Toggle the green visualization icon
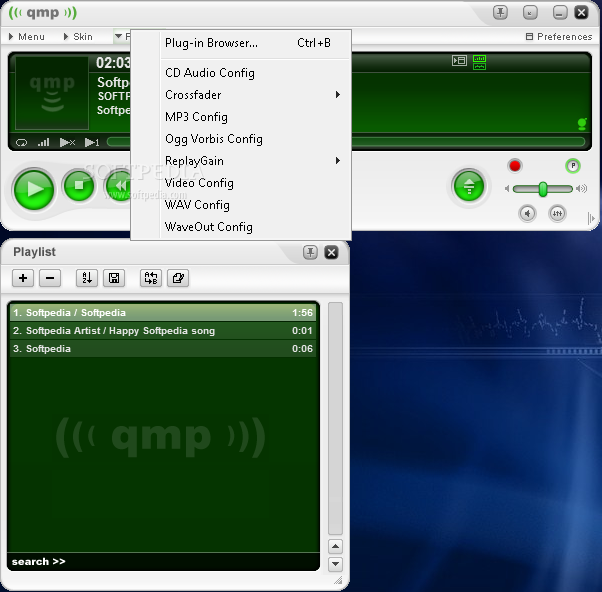Viewport: 602px width, 592px height. click(480, 62)
